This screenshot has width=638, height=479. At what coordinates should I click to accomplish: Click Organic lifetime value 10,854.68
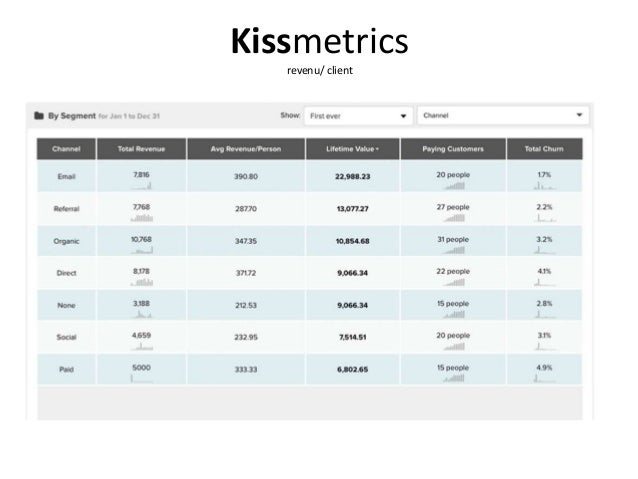[352, 241]
